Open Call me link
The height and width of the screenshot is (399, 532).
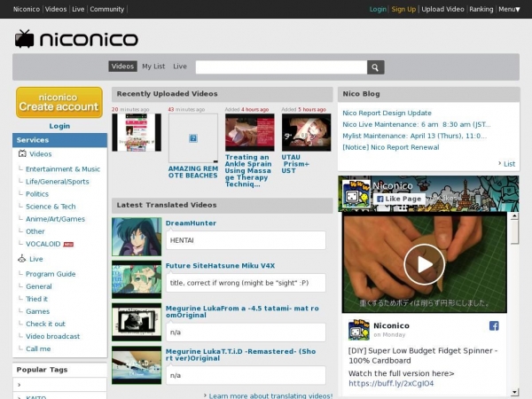click(38, 348)
